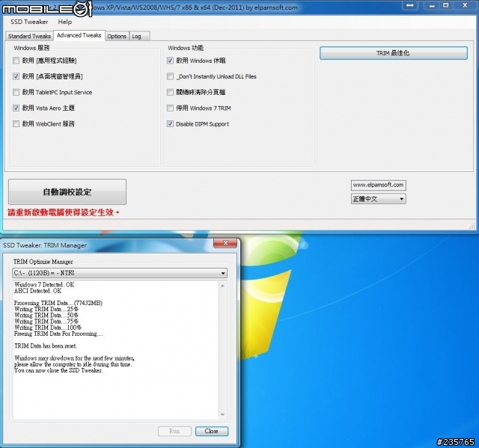479x448 pixels.
Task: Toggle the 啟用 [應用程式經驗] checkbox
Action: [16, 61]
